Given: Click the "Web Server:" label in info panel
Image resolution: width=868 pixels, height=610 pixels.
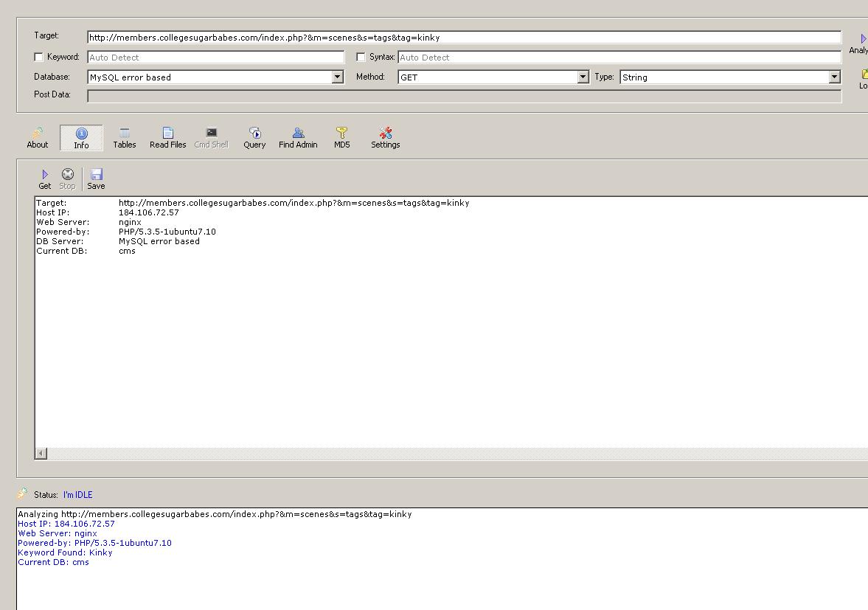Looking at the screenshot, I should pyautogui.click(x=63, y=222).
